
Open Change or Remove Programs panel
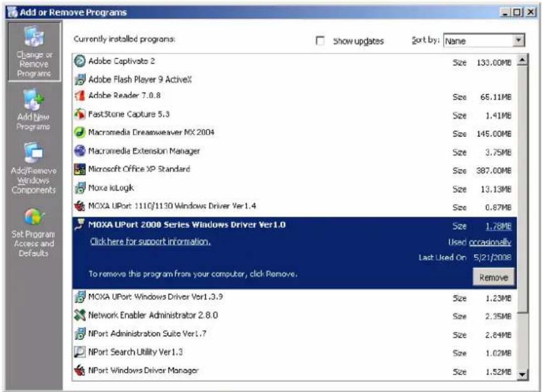point(34,52)
